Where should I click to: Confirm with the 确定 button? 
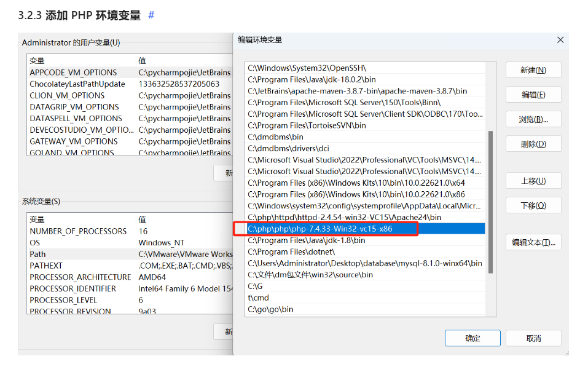coord(472,338)
